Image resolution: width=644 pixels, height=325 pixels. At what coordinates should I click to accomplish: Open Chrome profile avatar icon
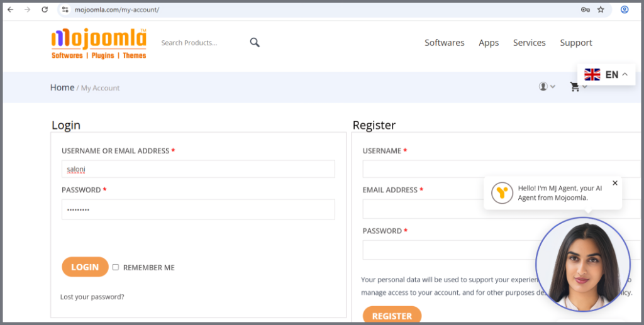point(625,9)
